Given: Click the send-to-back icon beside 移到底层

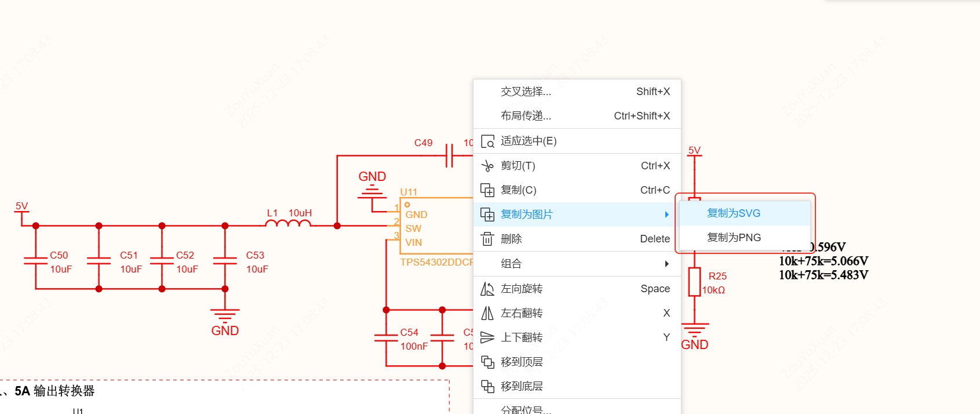Looking at the screenshot, I should [487, 386].
